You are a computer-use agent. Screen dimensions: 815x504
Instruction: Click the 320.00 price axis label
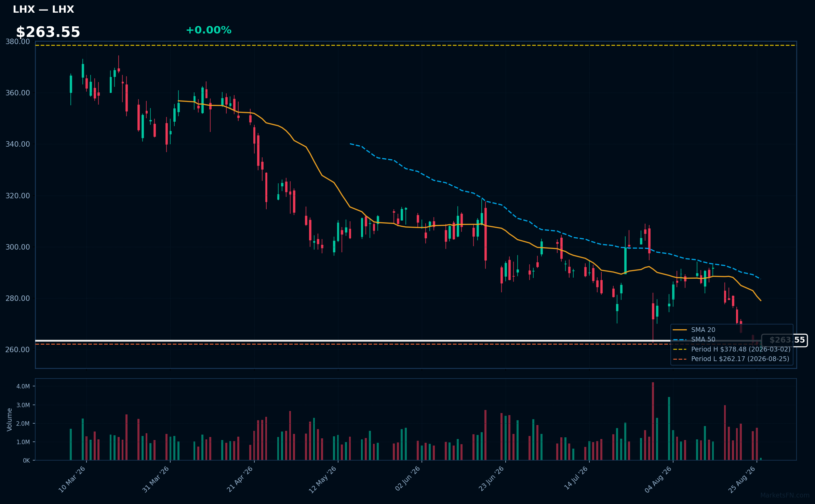pyautogui.click(x=18, y=196)
